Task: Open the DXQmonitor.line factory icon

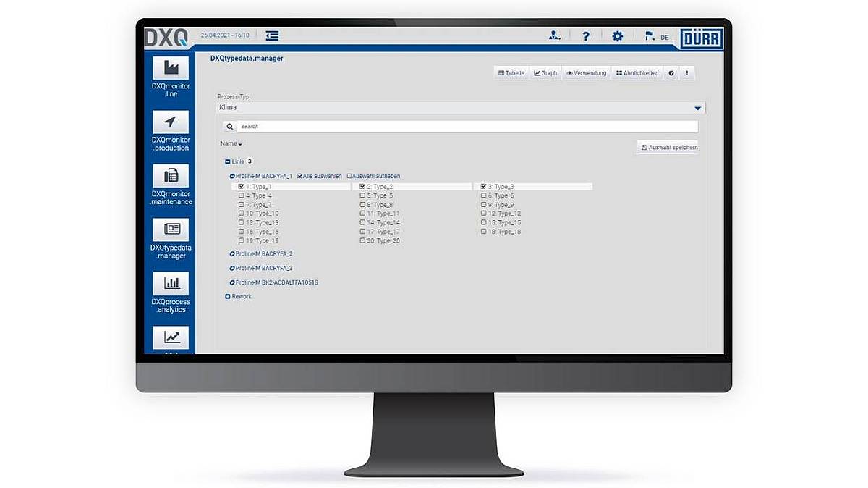Action: [171, 68]
